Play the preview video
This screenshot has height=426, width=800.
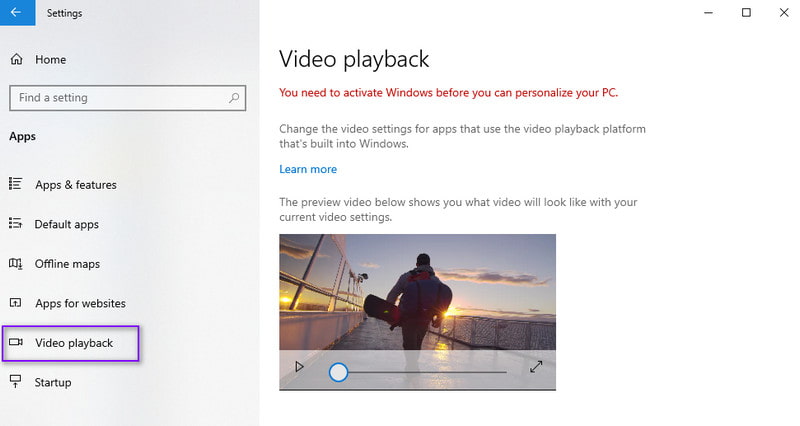[299, 367]
